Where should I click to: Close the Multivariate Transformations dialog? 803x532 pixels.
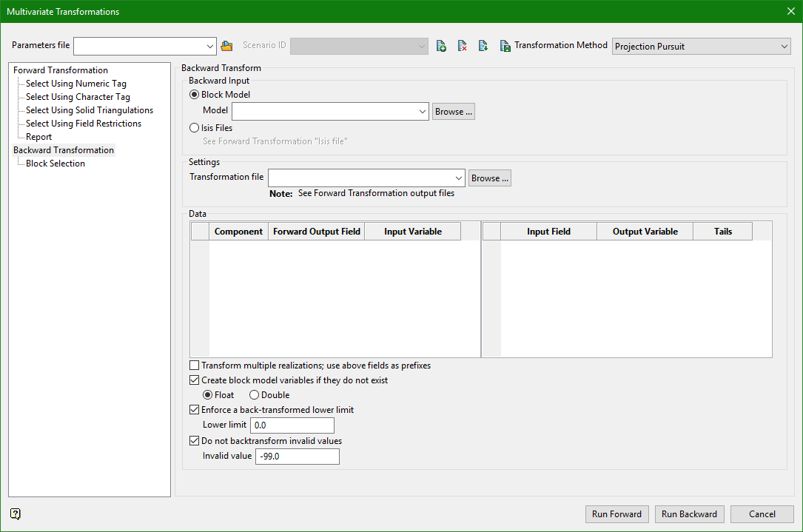pyautogui.click(x=790, y=11)
